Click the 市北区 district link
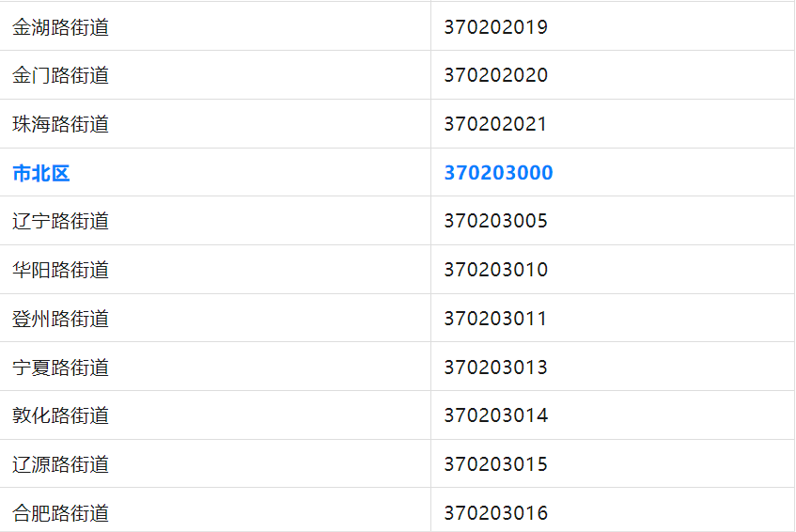Viewport: 796px width, 532px height. tap(41, 173)
